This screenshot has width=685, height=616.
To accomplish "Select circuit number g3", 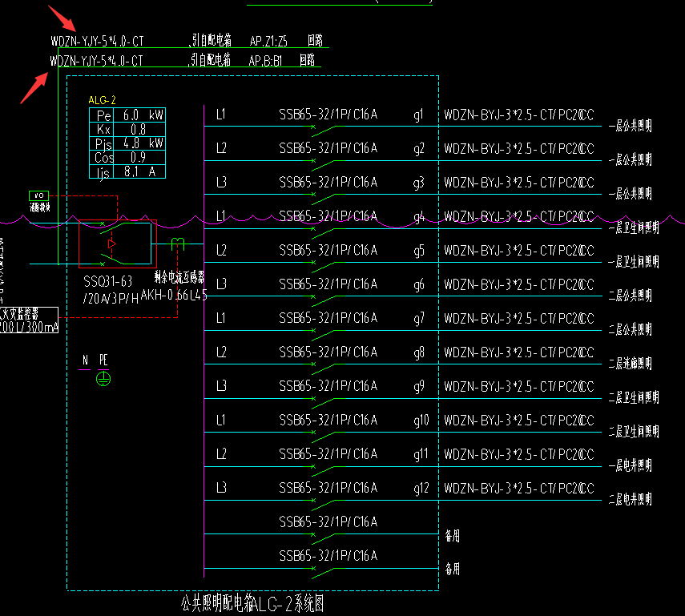I will 418,183.
